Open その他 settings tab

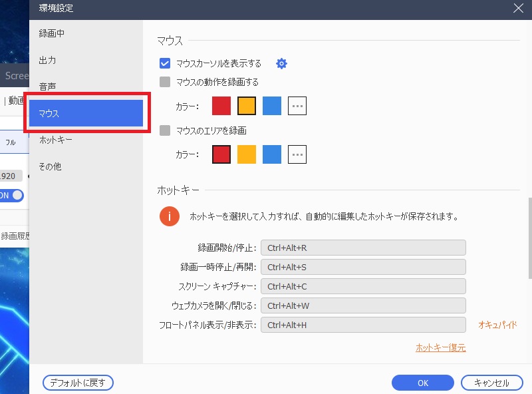point(86,166)
